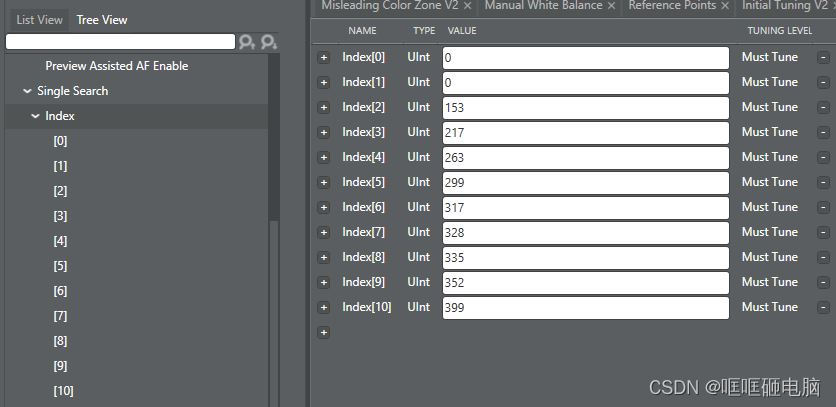This screenshot has height=407, width=836.
Task: Edit the Index[3] value field showing 217
Action: point(585,133)
